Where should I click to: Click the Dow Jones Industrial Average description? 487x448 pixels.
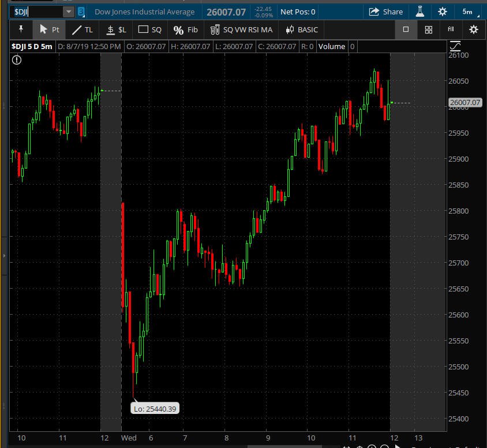click(x=144, y=12)
